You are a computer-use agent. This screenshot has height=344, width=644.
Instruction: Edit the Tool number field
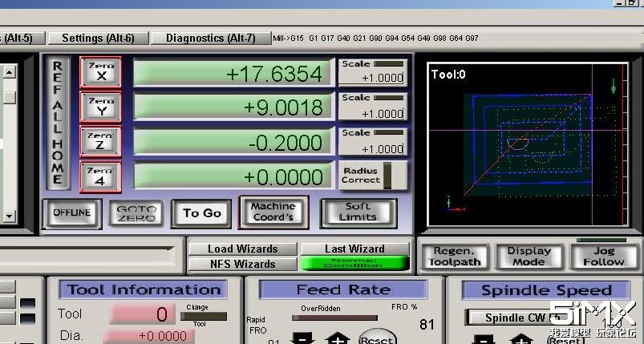(143, 314)
